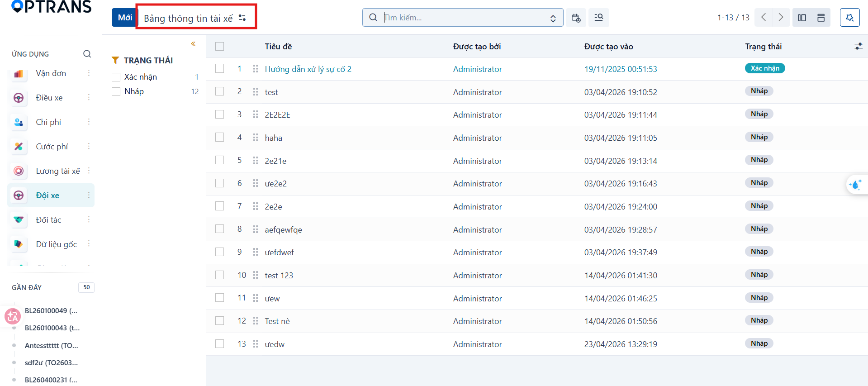Open the Cước phí app icon

(19, 147)
